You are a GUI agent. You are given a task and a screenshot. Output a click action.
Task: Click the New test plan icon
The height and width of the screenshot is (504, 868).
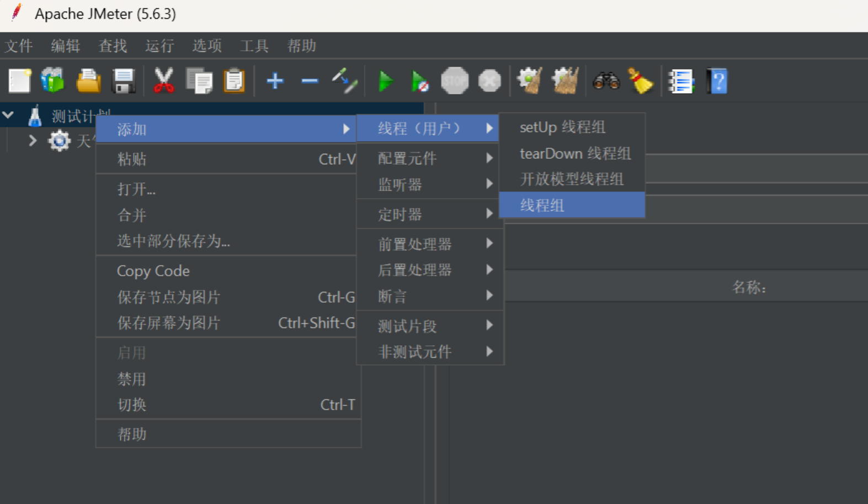[x=20, y=82]
